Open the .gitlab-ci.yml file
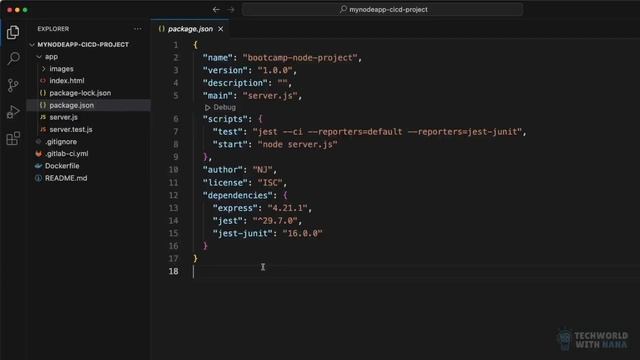Image resolution: width=640 pixels, height=360 pixels. click(x=67, y=153)
